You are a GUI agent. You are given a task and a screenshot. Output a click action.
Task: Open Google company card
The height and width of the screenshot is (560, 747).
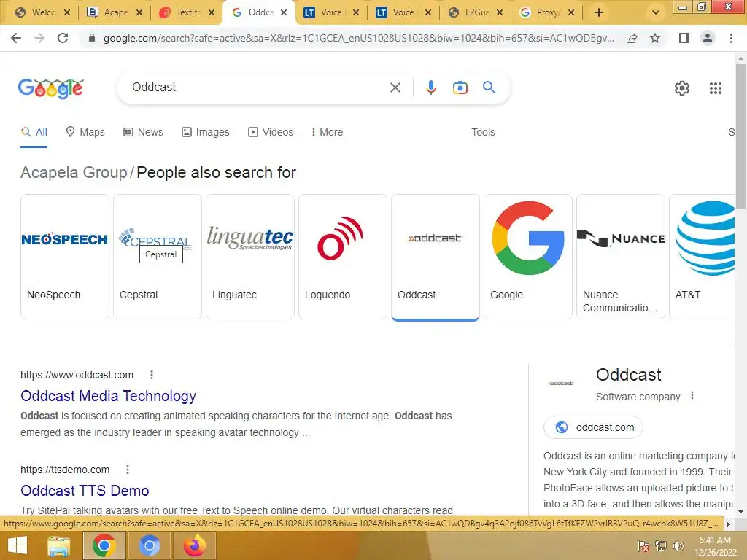point(528,257)
